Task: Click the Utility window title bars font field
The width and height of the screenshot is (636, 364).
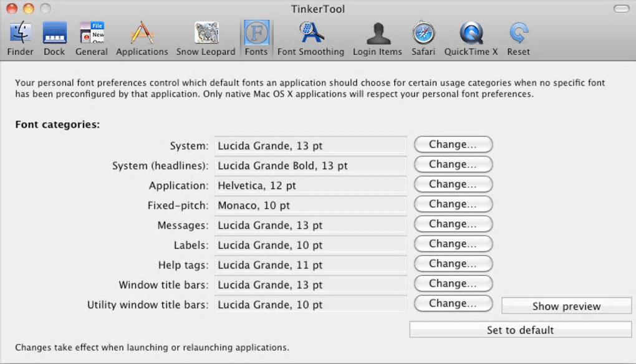Action: pos(311,304)
